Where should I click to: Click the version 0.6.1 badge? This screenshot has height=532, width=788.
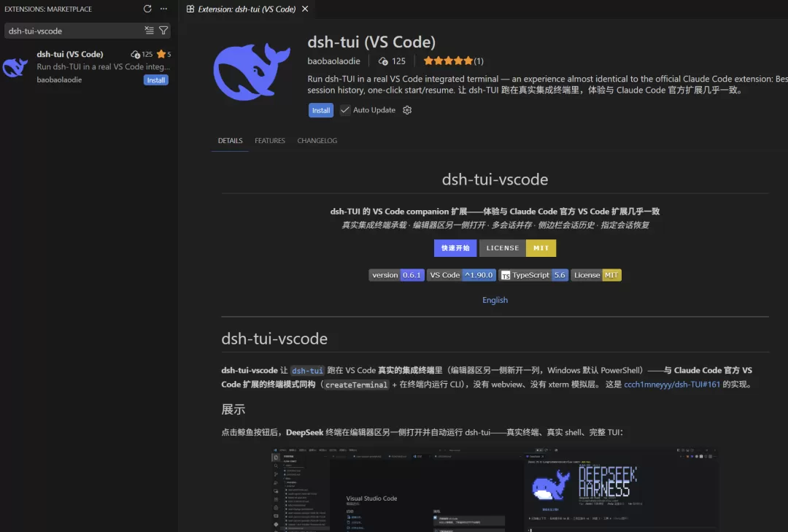[x=396, y=275]
